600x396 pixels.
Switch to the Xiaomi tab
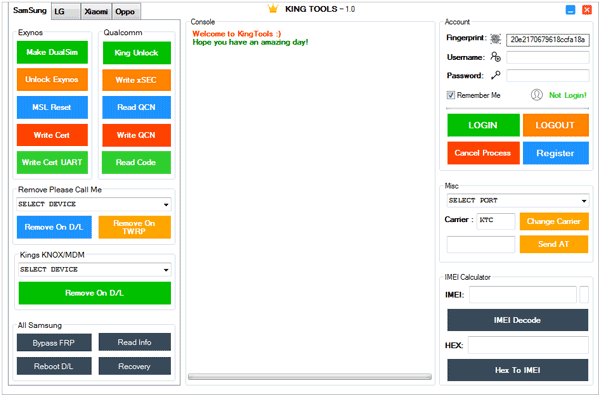[96, 11]
